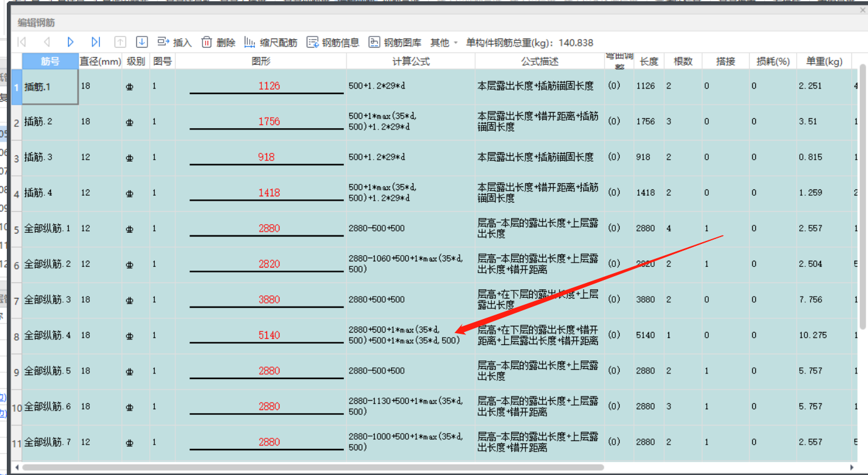This screenshot has width=868, height=475.
Task: Click the 搭接 column header
Action: 726,61
